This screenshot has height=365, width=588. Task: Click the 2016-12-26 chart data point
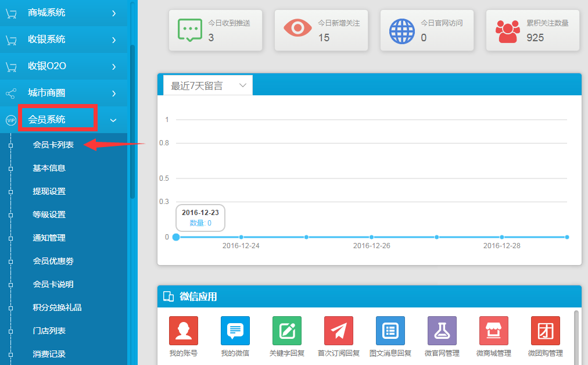(x=371, y=237)
